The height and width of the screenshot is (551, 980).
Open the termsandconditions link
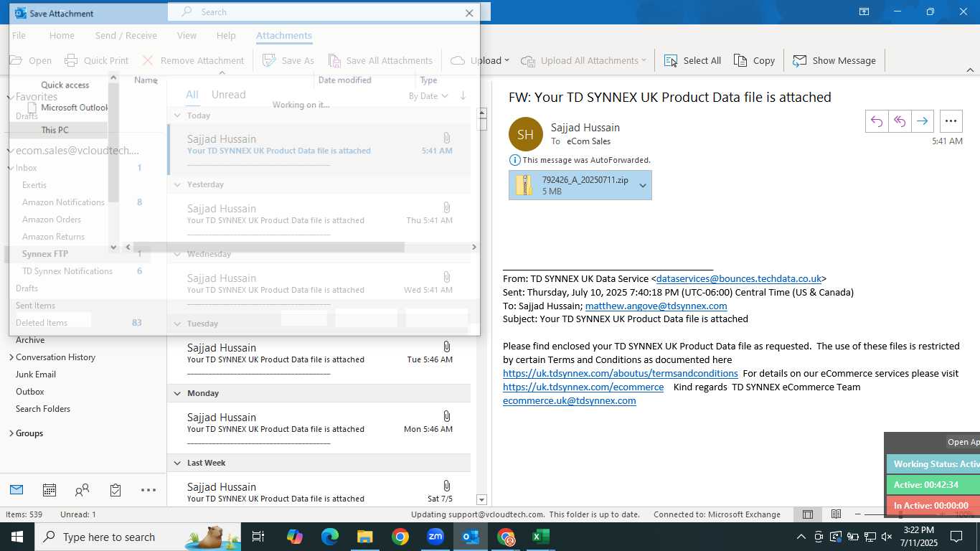(x=621, y=373)
